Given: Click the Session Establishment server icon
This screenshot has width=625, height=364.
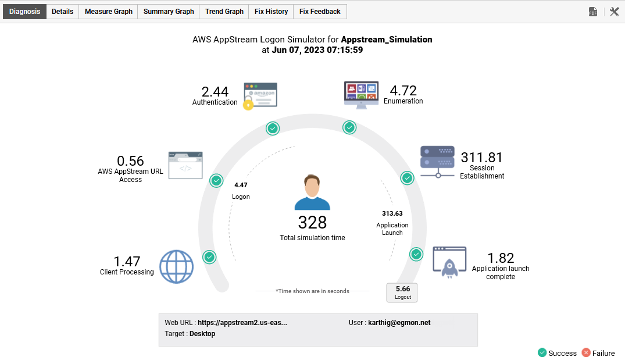Looking at the screenshot, I should click(x=437, y=162).
